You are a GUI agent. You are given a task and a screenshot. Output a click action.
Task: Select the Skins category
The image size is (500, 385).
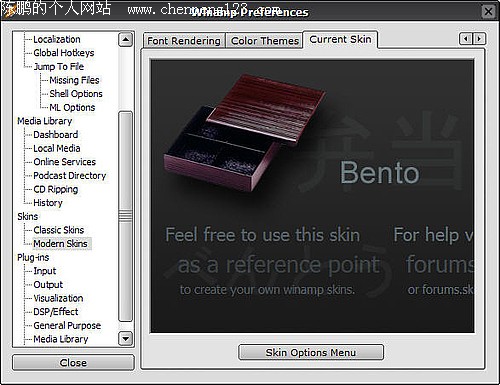pos(27,216)
